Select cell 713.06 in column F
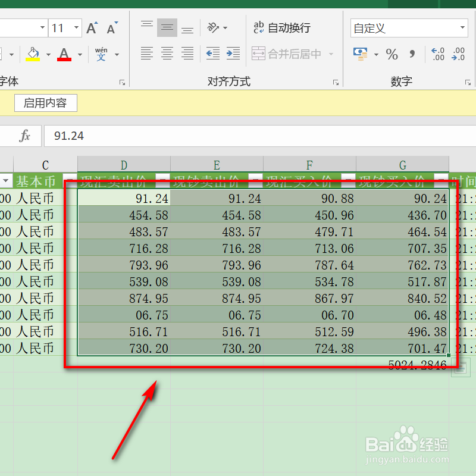The width and height of the screenshot is (476, 476). (309, 248)
